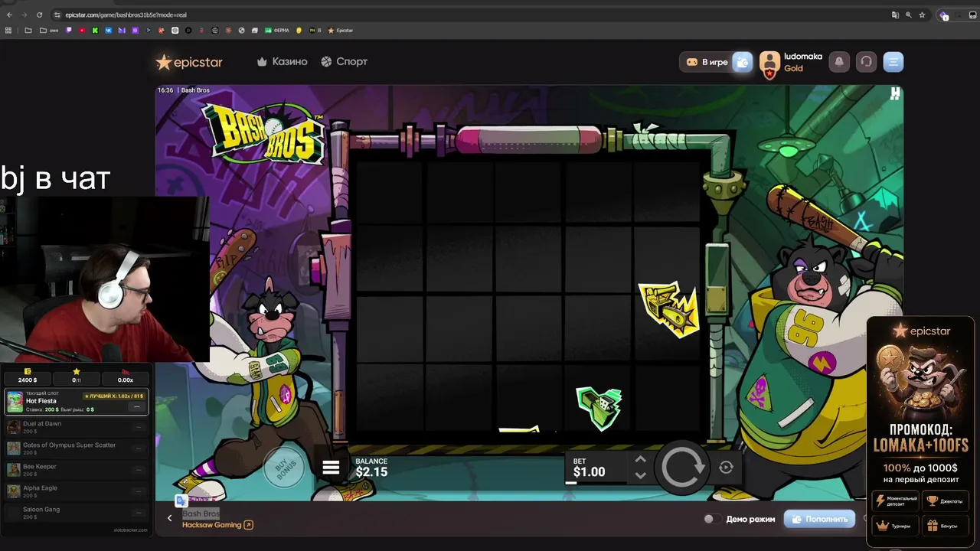The image size is (980, 551).
Task: Click the purple extension icon with badge
Action: coord(945,15)
